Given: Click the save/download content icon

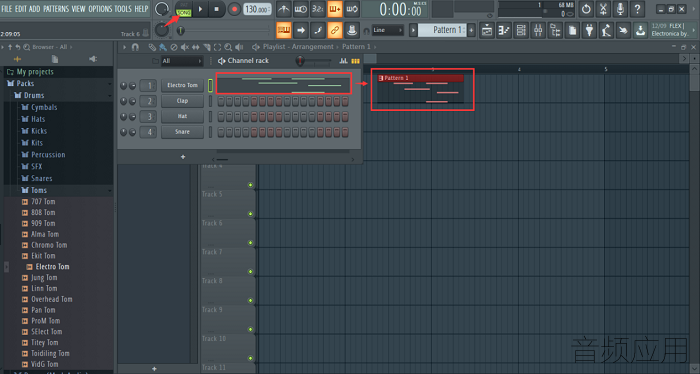Looking at the screenshot, I should 641,30.
